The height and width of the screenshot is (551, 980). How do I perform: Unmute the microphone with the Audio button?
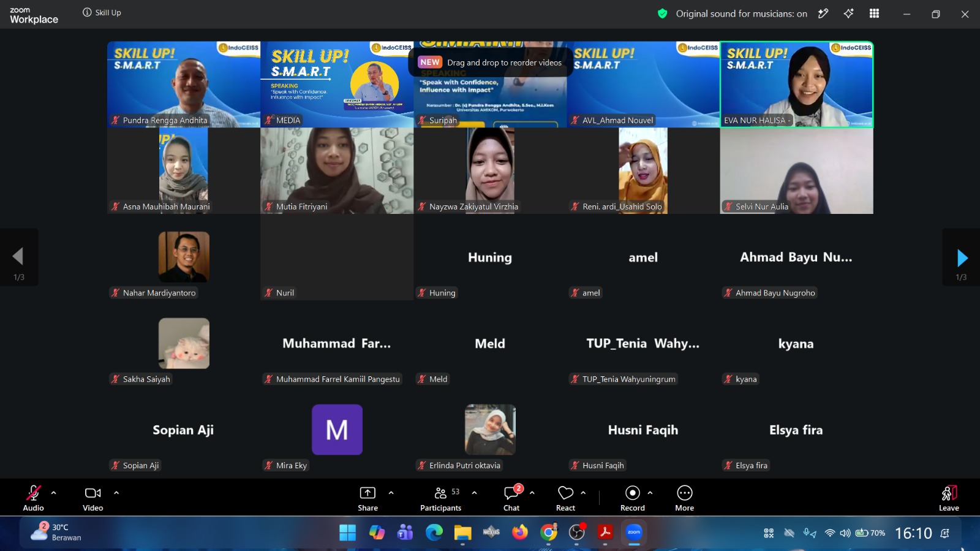(x=33, y=498)
